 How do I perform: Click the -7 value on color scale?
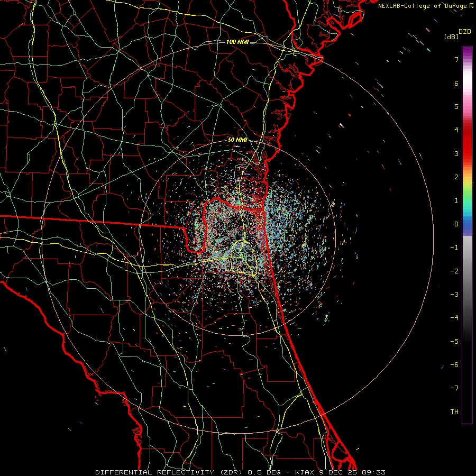(x=454, y=388)
